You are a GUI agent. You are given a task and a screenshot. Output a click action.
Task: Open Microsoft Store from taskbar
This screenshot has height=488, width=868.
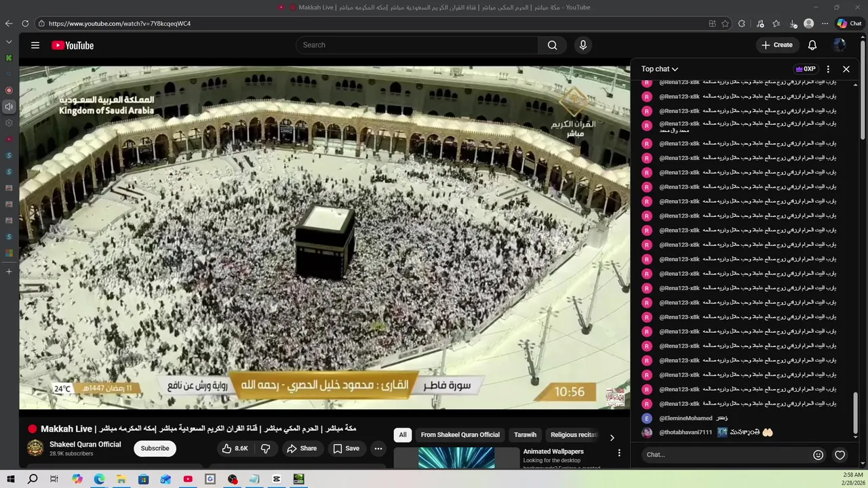pos(143,479)
